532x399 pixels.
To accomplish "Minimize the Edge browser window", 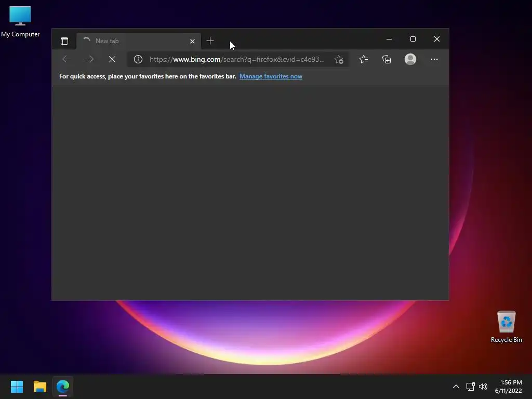I will (x=389, y=39).
